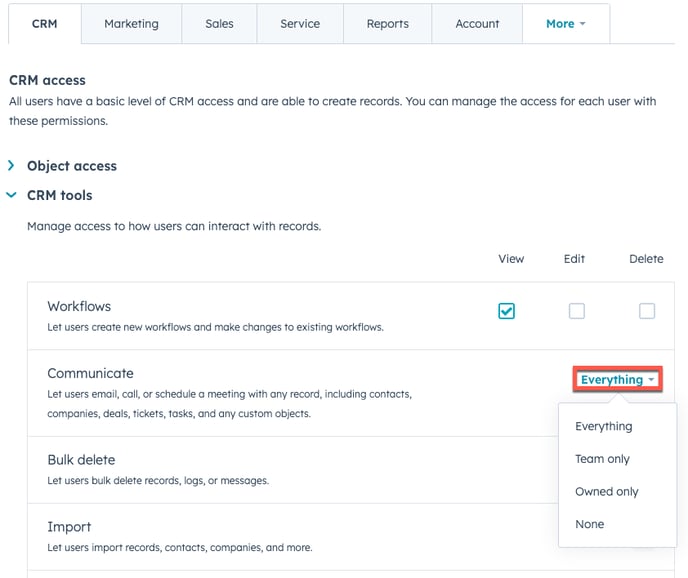Click the 'Manage access to how users' description
The height and width of the screenshot is (578, 688).
[174, 226]
